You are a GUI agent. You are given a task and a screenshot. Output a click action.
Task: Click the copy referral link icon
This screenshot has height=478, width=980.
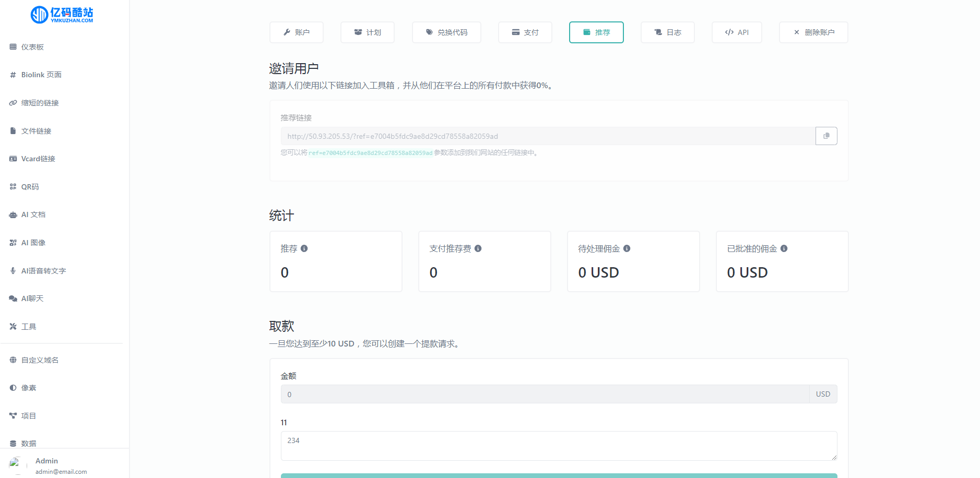click(826, 136)
